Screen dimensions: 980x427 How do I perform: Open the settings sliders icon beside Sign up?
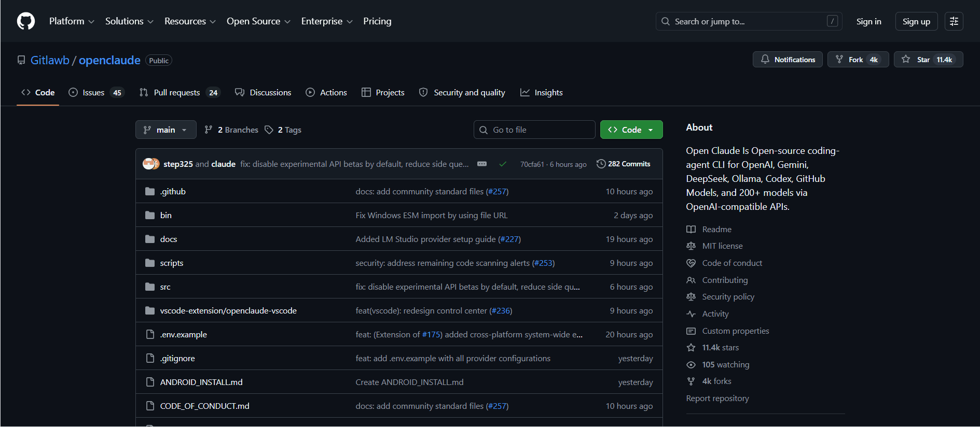click(954, 21)
